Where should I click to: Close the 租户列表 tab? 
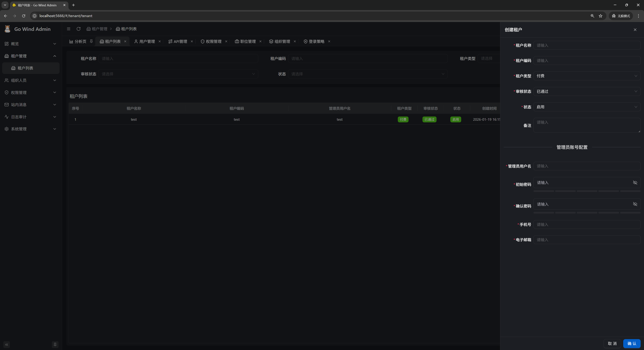125,41
